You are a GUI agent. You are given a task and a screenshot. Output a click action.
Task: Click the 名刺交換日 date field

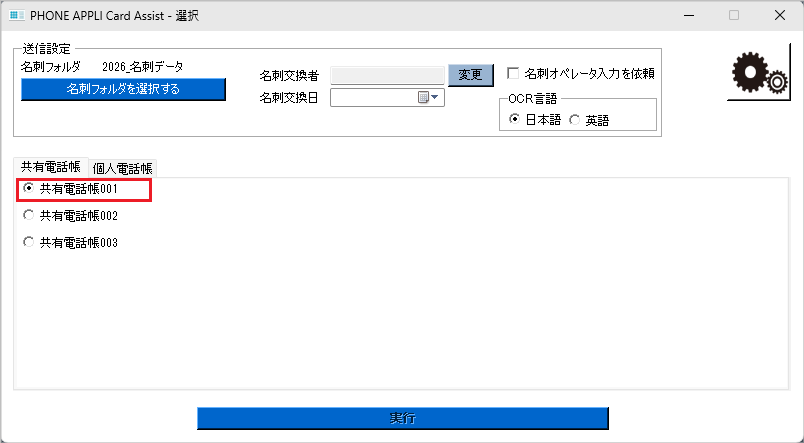(387, 97)
